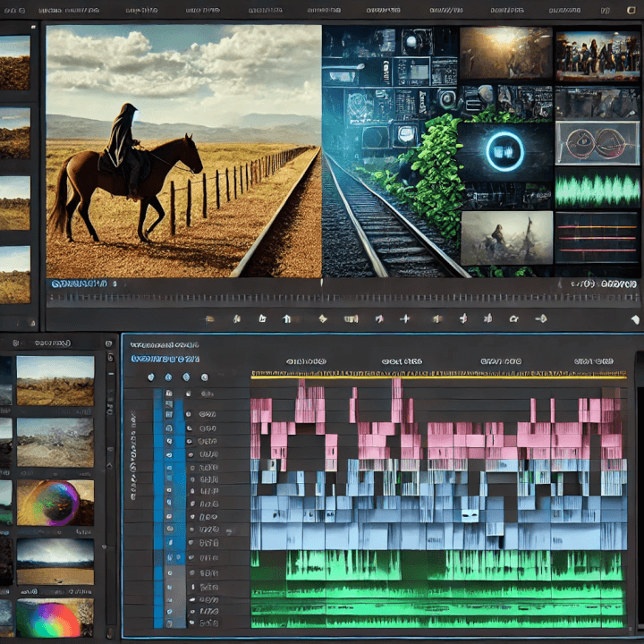Click the round icon at media bin header's right
The width and height of the screenshot is (644, 644).
(108, 343)
